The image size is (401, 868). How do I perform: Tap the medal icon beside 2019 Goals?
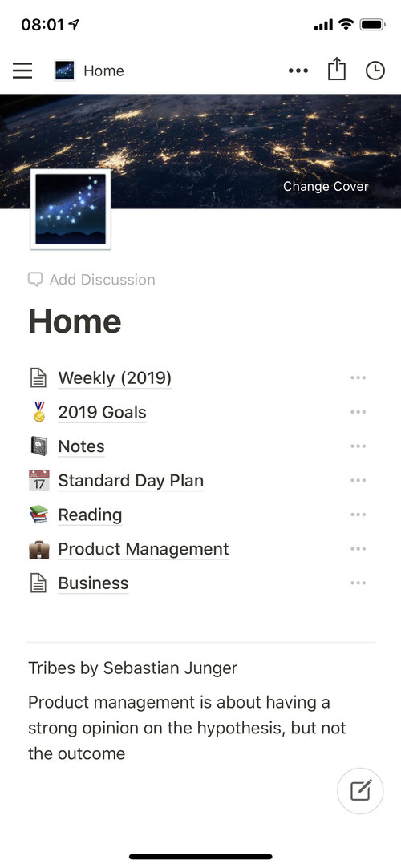pyautogui.click(x=38, y=412)
